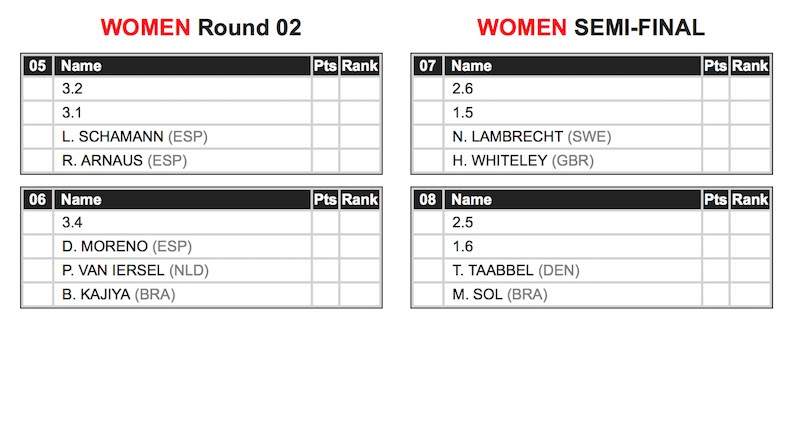Click the Rank column header in heat 05

tap(360, 66)
